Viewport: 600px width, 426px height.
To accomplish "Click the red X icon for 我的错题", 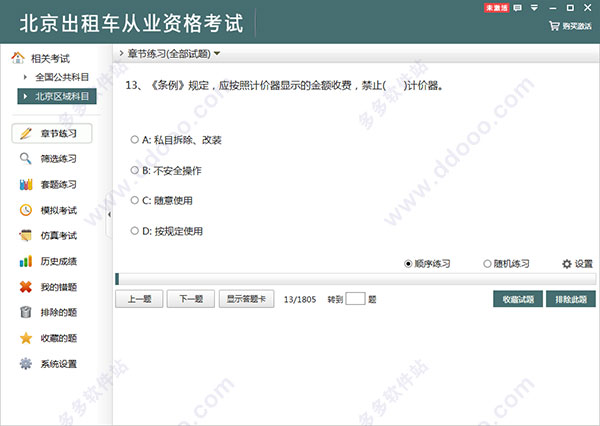I will [x=26, y=287].
